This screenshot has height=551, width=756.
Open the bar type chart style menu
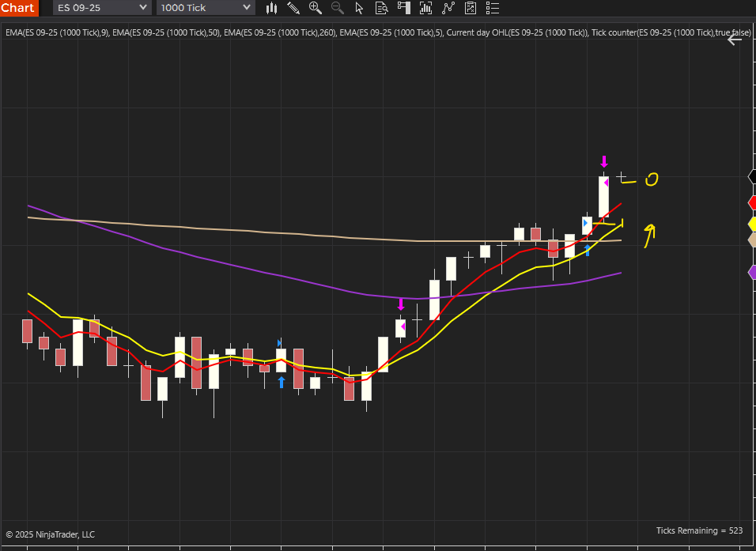pyautogui.click(x=271, y=8)
